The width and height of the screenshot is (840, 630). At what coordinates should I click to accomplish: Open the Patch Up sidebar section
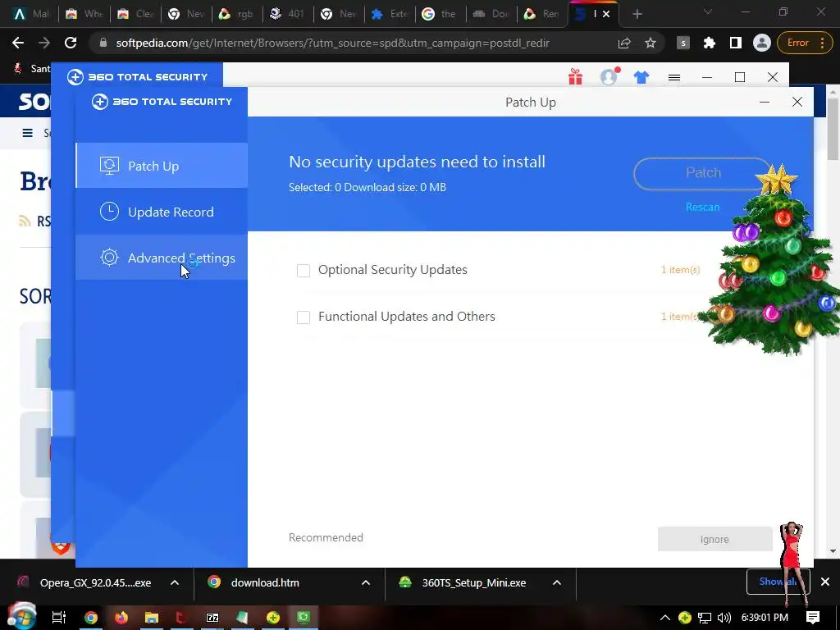(162, 166)
